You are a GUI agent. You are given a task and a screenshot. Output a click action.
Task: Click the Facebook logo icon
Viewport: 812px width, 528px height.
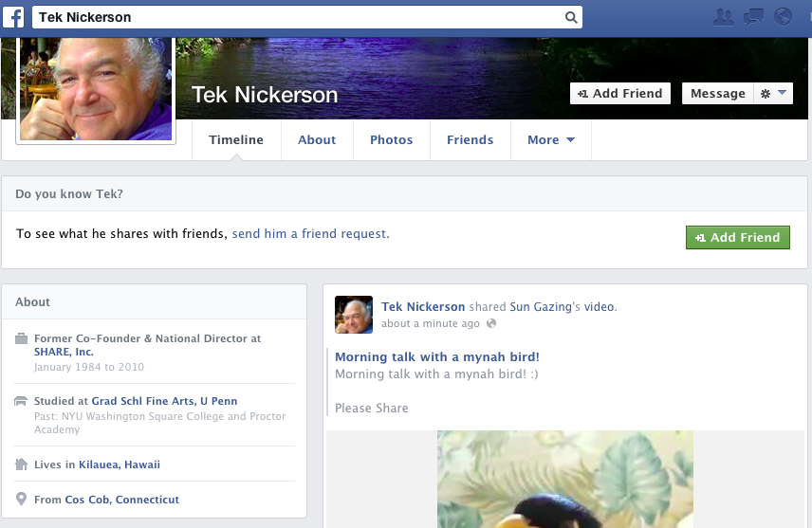click(x=13, y=17)
